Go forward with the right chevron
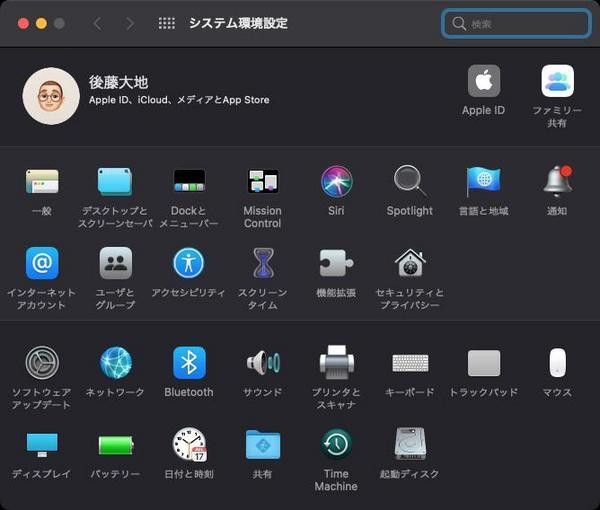The image size is (600, 510). pyautogui.click(x=130, y=24)
